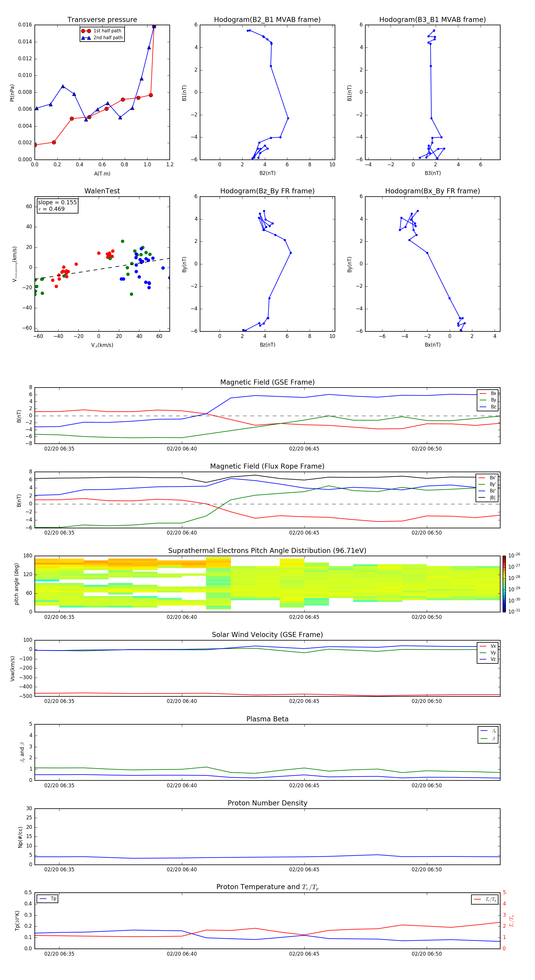Click the 'B3(nT)' x-axis label
The image size is (535, 980).
(x=432, y=173)
